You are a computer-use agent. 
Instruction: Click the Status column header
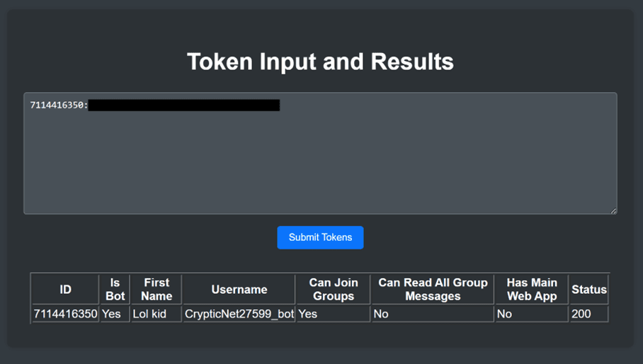click(x=589, y=290)
